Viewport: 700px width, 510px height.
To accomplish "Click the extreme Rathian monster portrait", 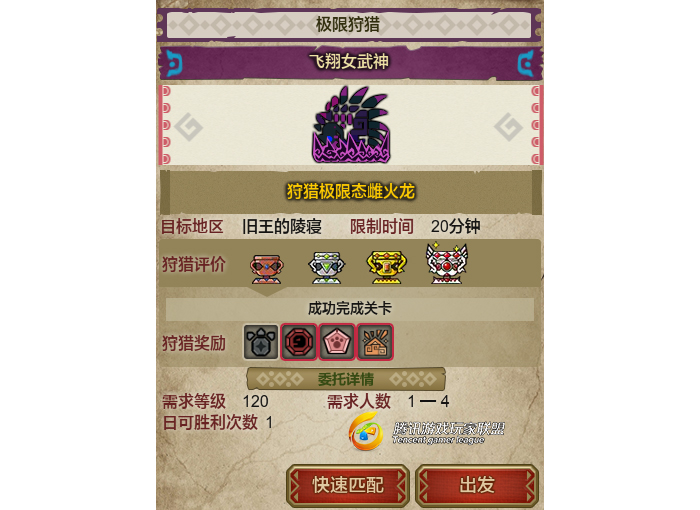I will pyautogui.click(x=350, y=125).
